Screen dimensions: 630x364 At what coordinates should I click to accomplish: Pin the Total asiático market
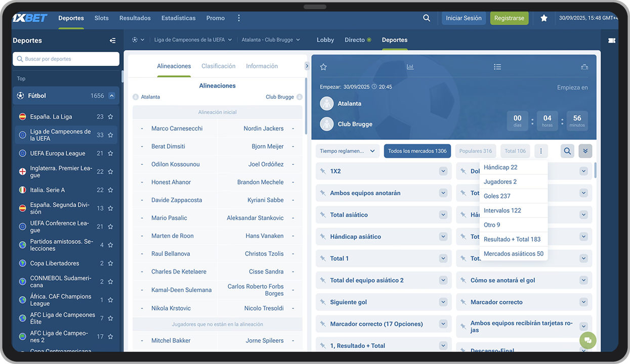(323, 215)
